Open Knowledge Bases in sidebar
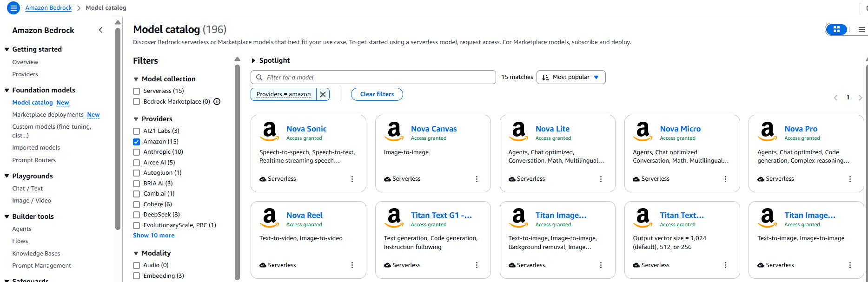This screenshot has height=282, width=868. coord(36,254)
